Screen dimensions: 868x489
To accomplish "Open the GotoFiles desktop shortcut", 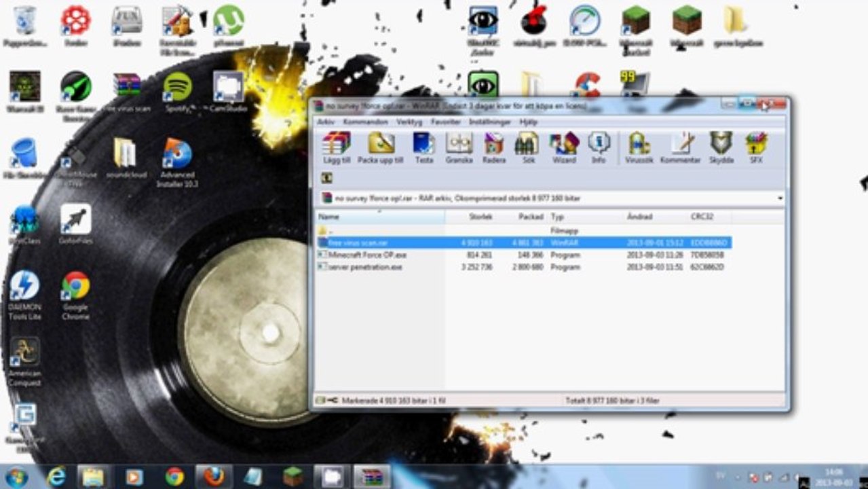I will (75, 225).
